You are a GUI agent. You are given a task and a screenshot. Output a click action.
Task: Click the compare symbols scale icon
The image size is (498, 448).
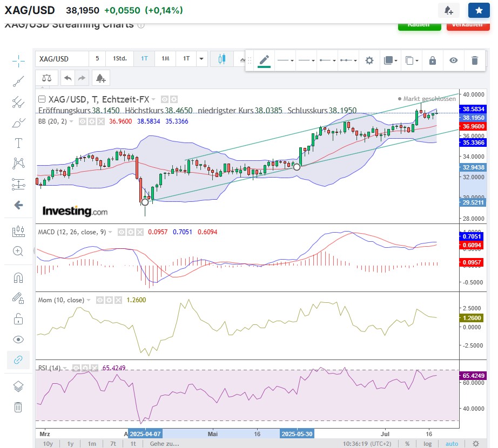(x=46, y=78)
